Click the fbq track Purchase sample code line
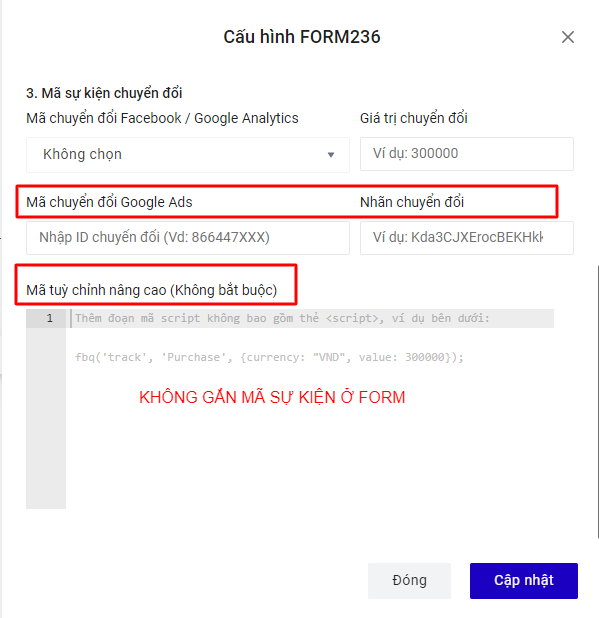Viewport: 599px width, 618px height. coord(270,357)
